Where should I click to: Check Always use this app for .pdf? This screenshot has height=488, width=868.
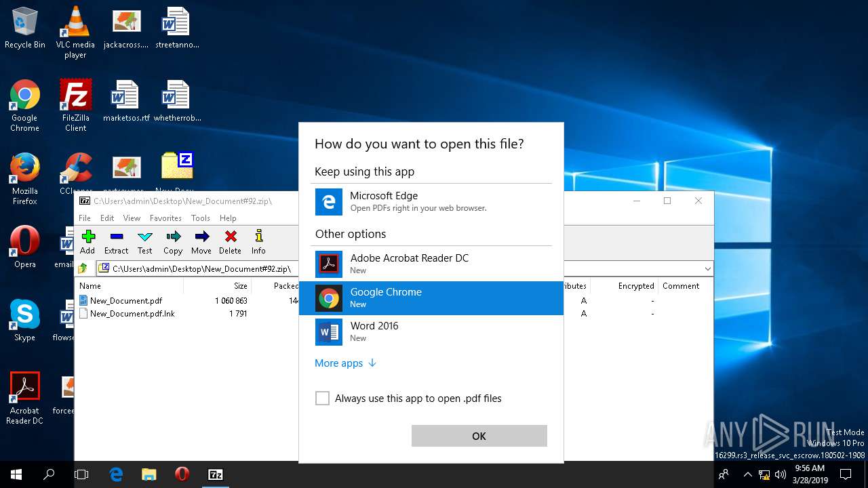point(322,399)
